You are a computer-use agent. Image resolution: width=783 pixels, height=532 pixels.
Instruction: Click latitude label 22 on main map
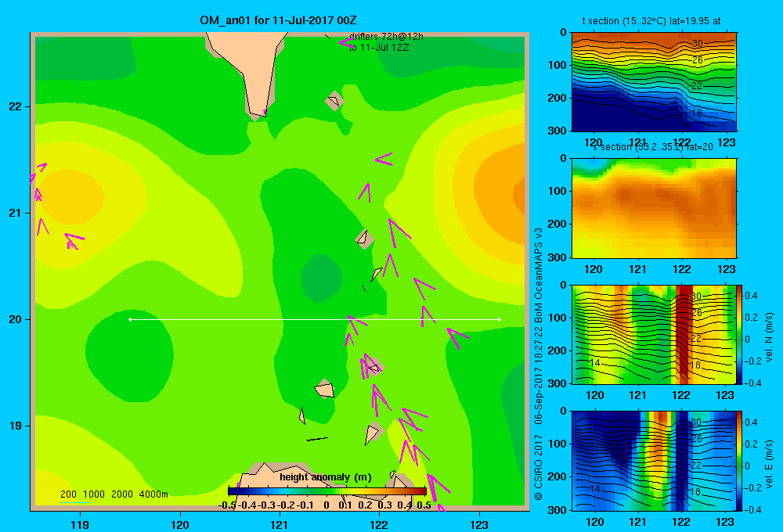(16, 106)
